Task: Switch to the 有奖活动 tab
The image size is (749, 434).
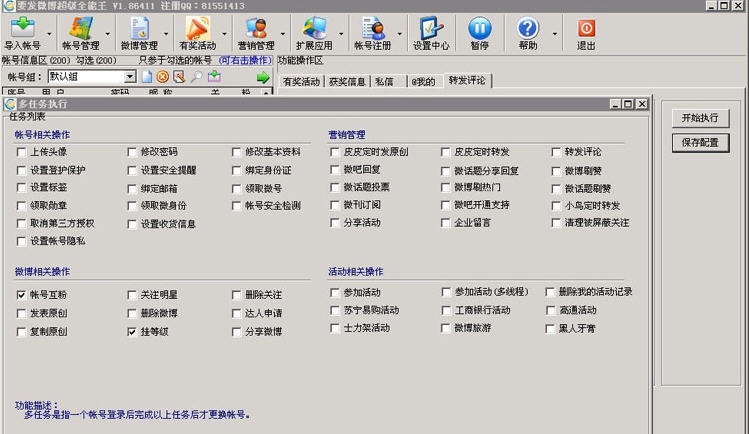Action: pyautogui.click(x=301, y=82)
